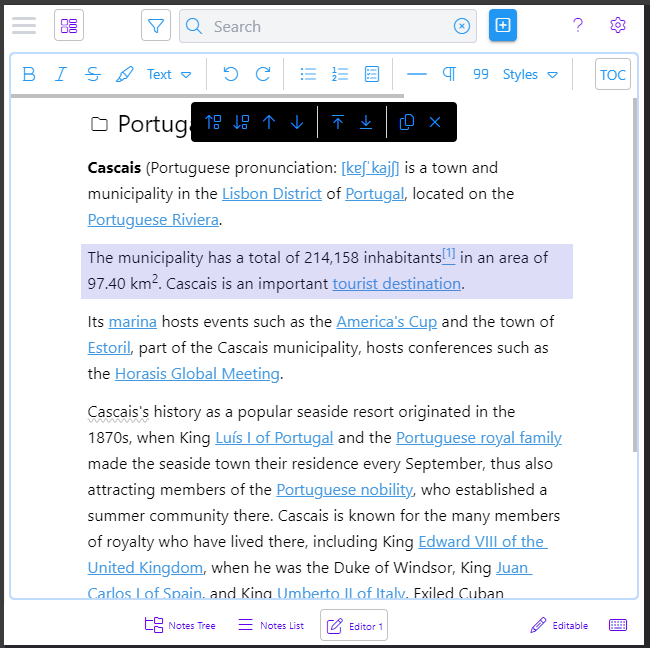Viewport: 650px width, 648px height.
Task: Clear the search text with the X icon
Action: pos(461,26)
